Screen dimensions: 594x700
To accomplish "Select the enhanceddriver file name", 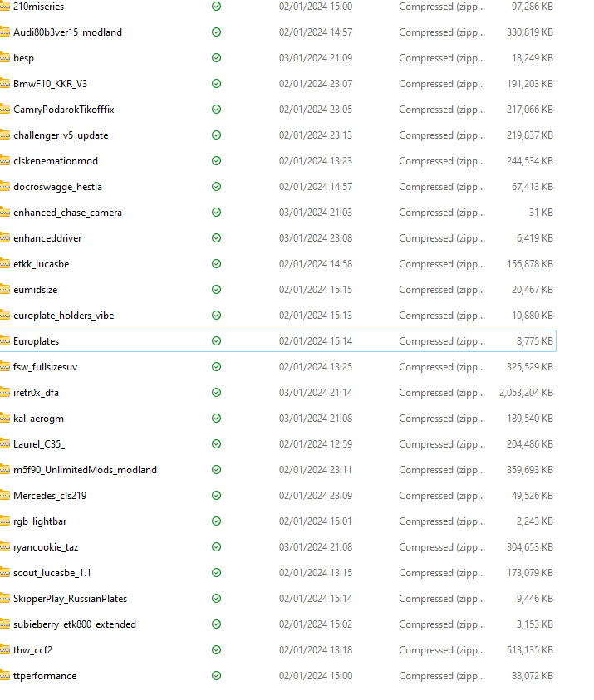I will [x=47, y=238].
